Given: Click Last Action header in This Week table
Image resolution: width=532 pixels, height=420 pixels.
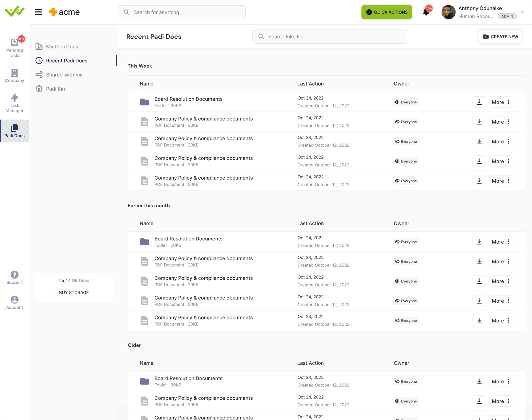Looking at the screenshot, I should [310, 84].
